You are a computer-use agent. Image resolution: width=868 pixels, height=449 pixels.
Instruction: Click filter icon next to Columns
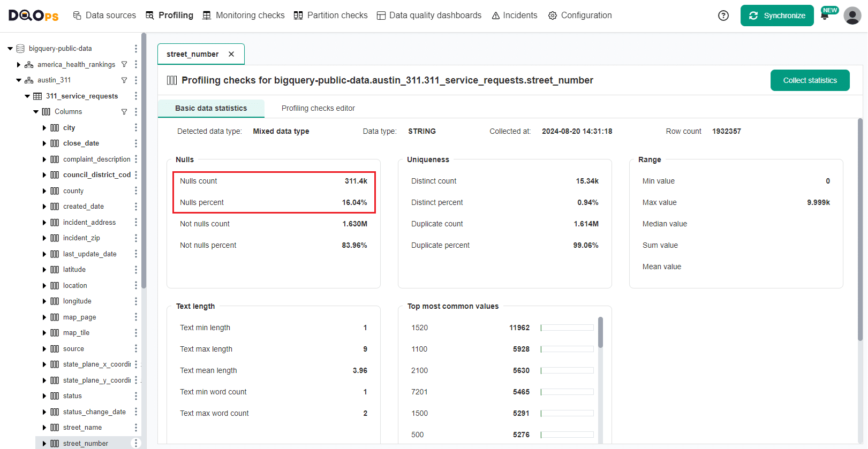pos(124,112)
